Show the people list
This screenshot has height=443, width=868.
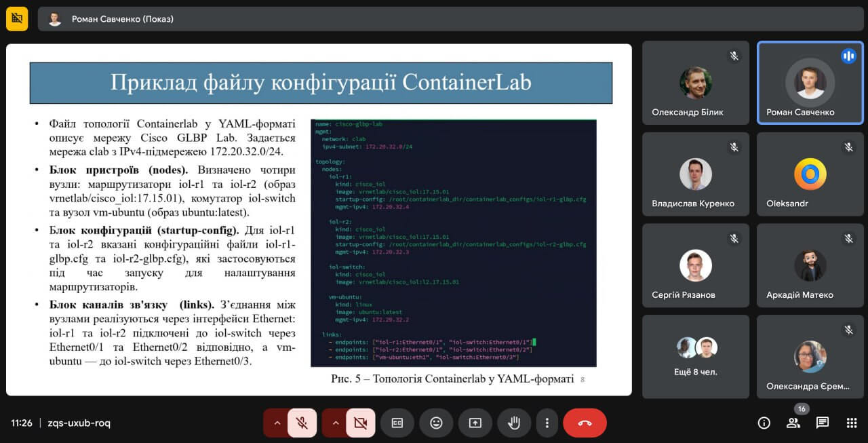[793, 423]
